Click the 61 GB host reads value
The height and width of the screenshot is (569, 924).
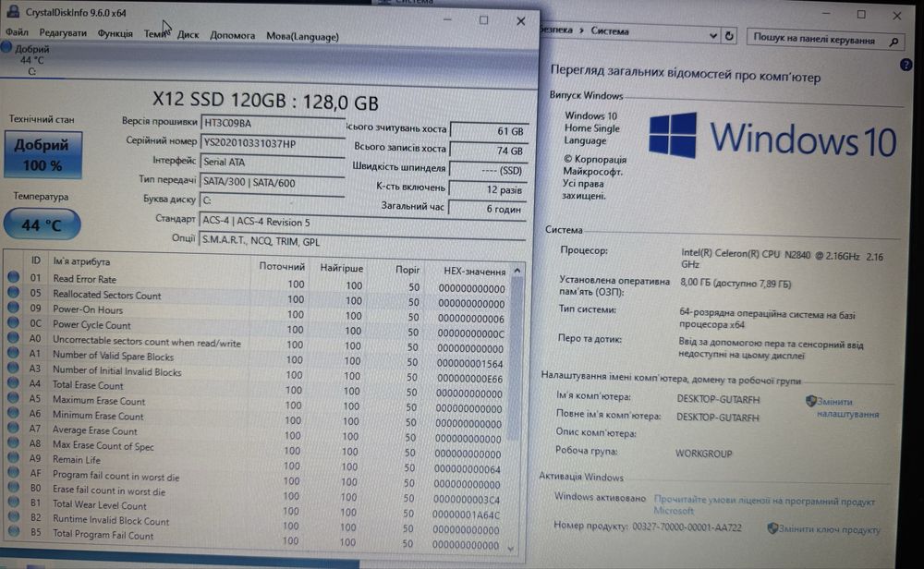489,131
